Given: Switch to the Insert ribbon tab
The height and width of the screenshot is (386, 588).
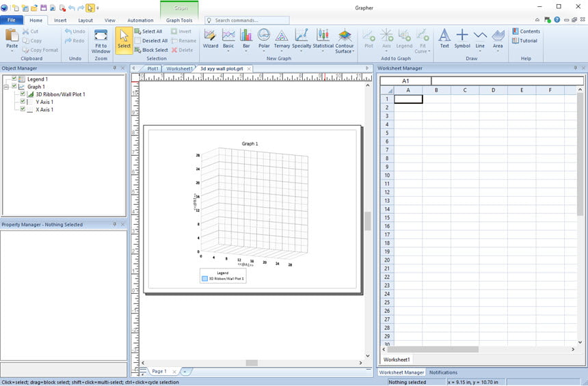Looking at the screenshot, I should (x=60, y=20).
